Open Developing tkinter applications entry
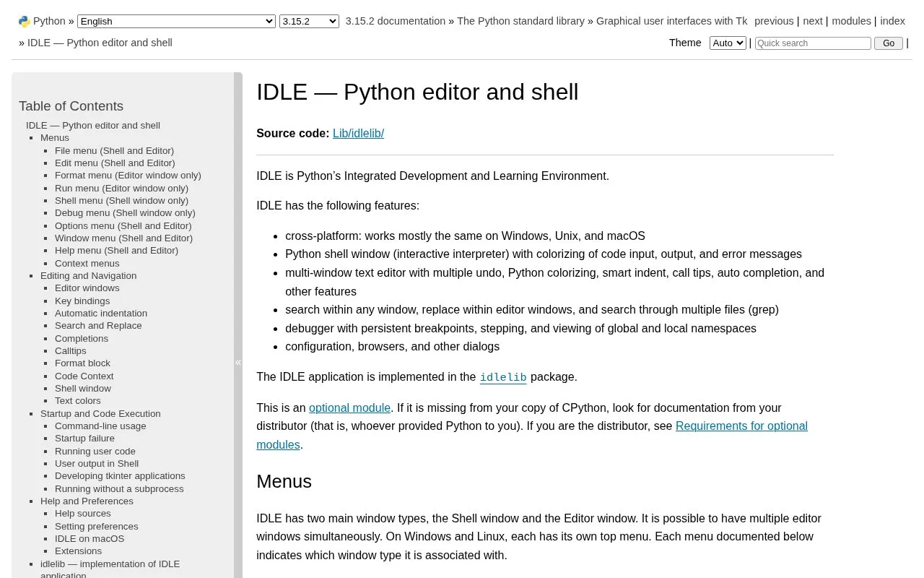Image resolution: width=924 pixels, height=578 pixels. tap(120, 475)
